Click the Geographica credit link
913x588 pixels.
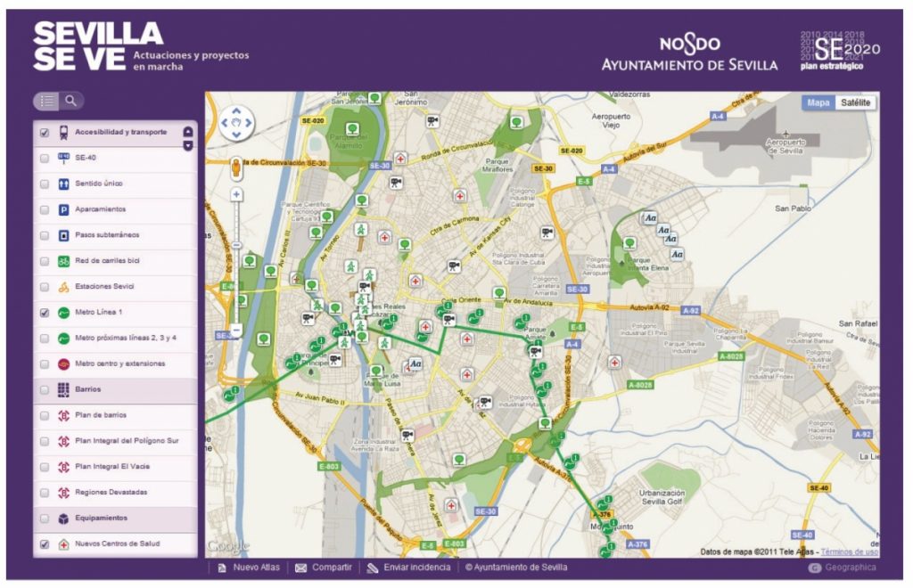coord(843,568)
